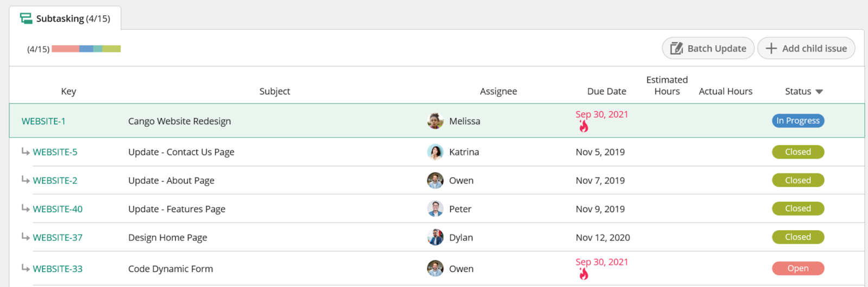
Task: Click the Subtasking tab hierarchy icon
Action: 26,18
